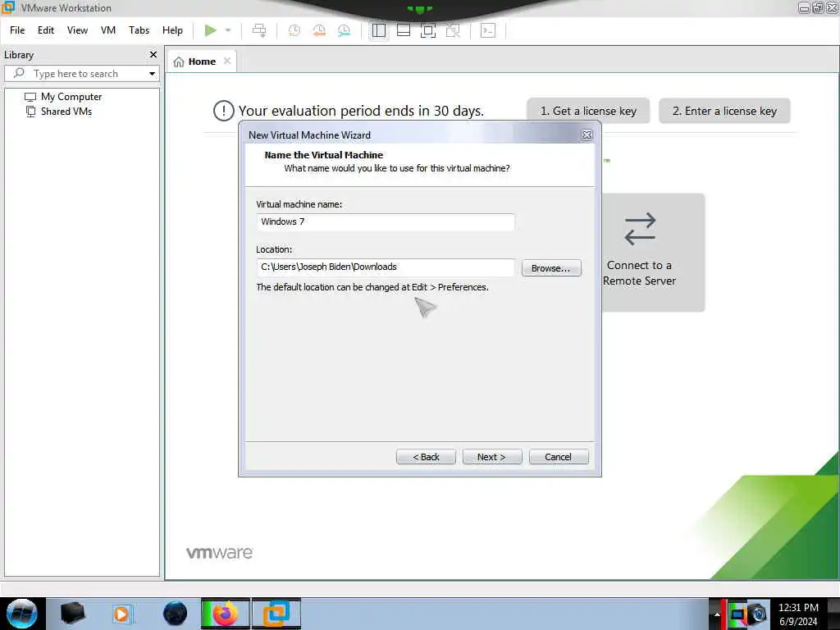Screen dimensions: 840x630
Task: Revert to snapshot toolbar icon
Action: 319,30
